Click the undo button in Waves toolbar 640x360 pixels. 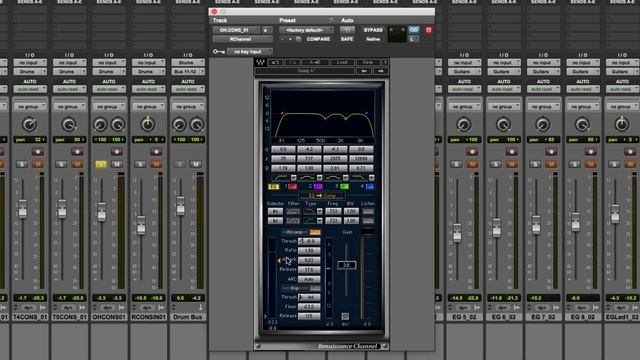(x=276, y=62)
